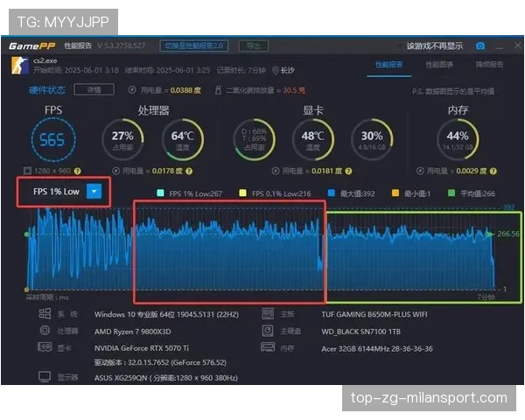
Task: Click the 详情 details button
Action: tap(94, 90)
